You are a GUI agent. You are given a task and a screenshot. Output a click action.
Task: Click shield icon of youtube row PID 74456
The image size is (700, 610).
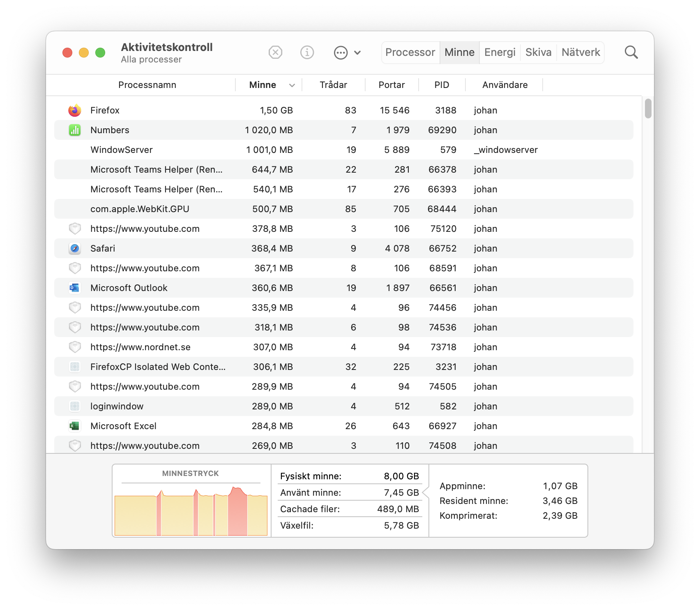(75, 307)
